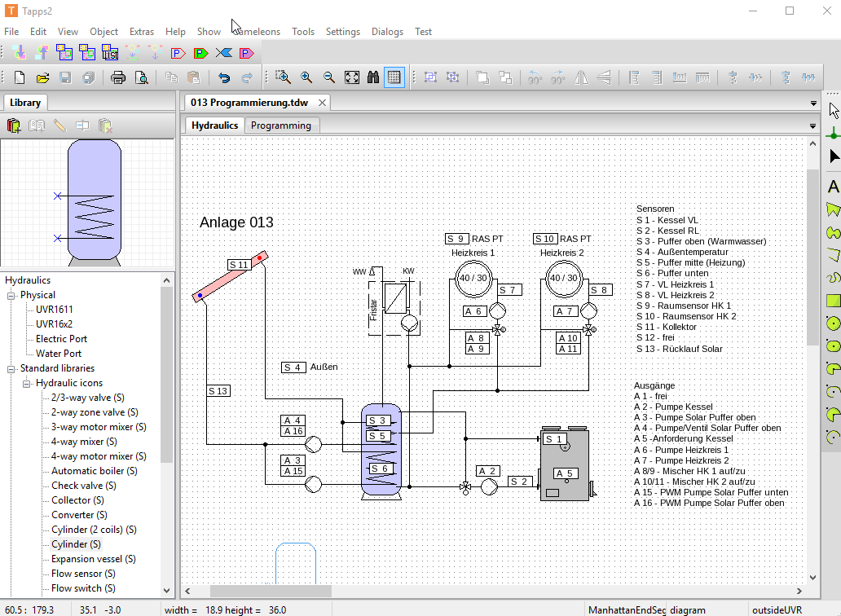Click the zoom out magnifier icon
Image resolution: width=841 pixels, height=616 pixels.
coord(329,77)
